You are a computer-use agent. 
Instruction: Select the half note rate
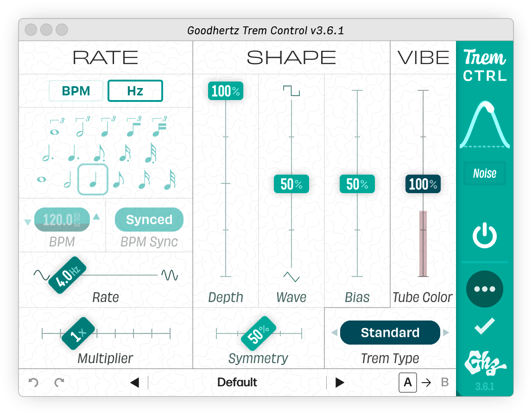68,179
